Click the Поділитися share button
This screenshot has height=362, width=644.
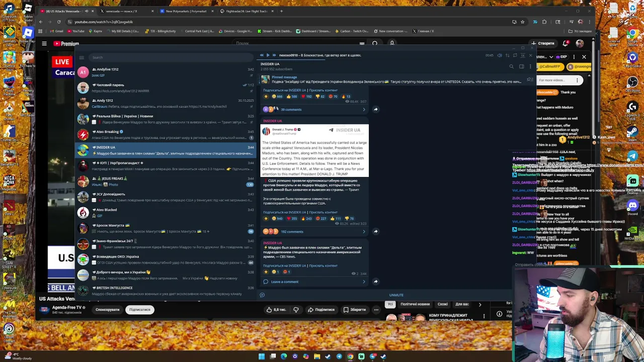click(321, 310)
